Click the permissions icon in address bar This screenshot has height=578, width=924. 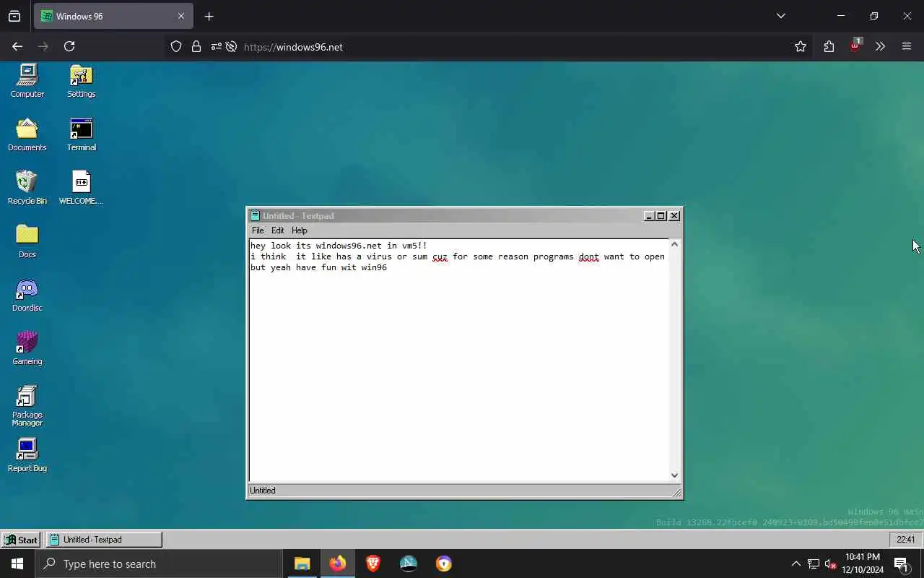coord(216,46)
